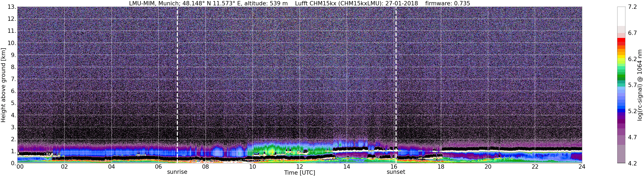Click the 7. height tick label
The width and height of the screenshot is (644, 177).
pyautogui.click(x=13, y=79)
